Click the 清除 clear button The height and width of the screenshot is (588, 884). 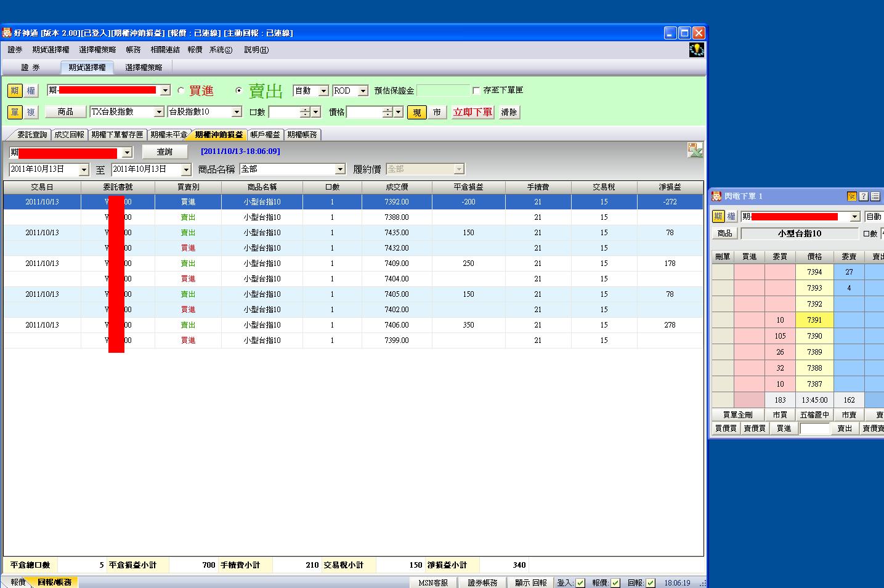pyautogui.click(x=509, y=112)
